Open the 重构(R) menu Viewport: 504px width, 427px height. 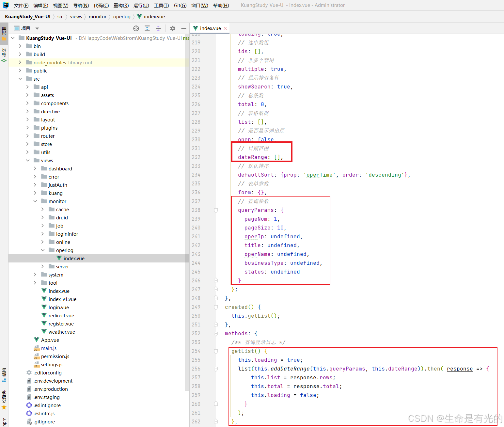pyautogui.click(x=121, y=6)
